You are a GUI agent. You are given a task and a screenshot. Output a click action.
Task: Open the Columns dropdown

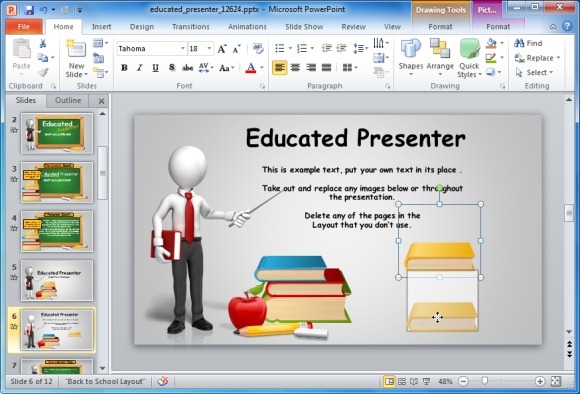click(x=350, y=68)
